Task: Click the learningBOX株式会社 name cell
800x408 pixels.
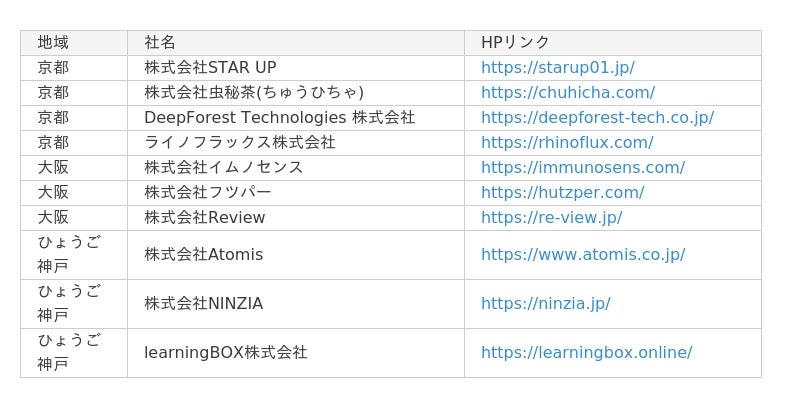Action: tap(296, 353)
